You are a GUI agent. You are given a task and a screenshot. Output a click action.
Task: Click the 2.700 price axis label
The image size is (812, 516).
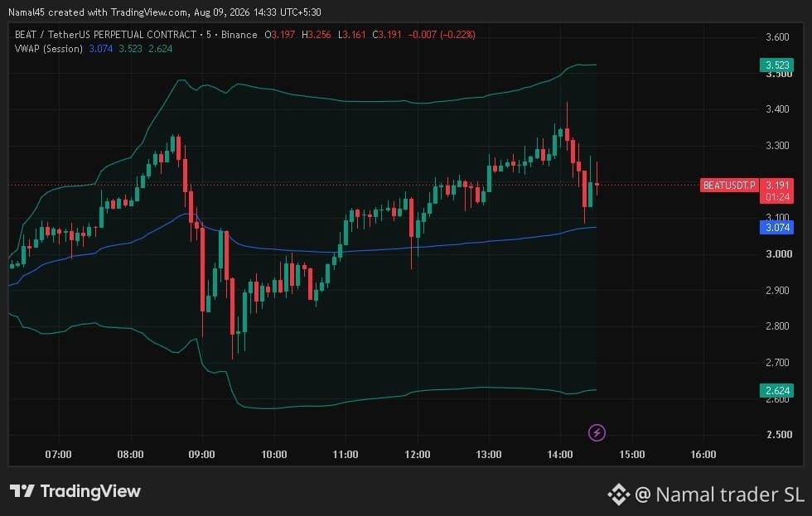pos(777,362)
